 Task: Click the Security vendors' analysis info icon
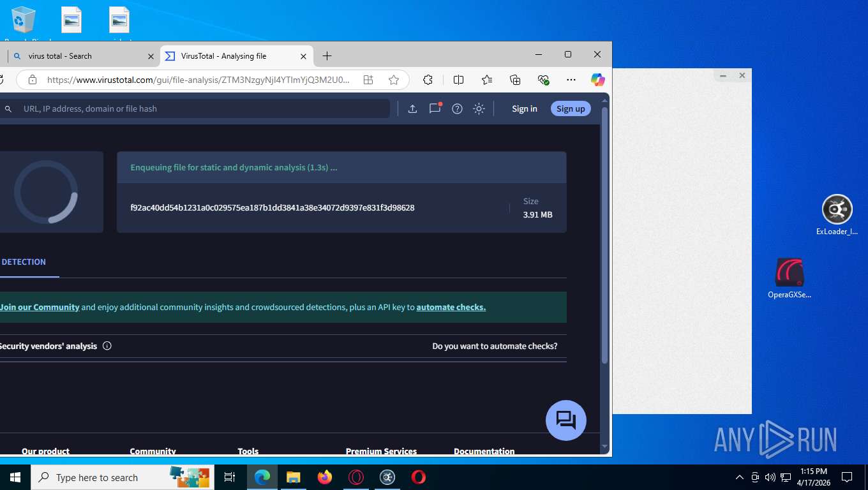coord(107,346)
